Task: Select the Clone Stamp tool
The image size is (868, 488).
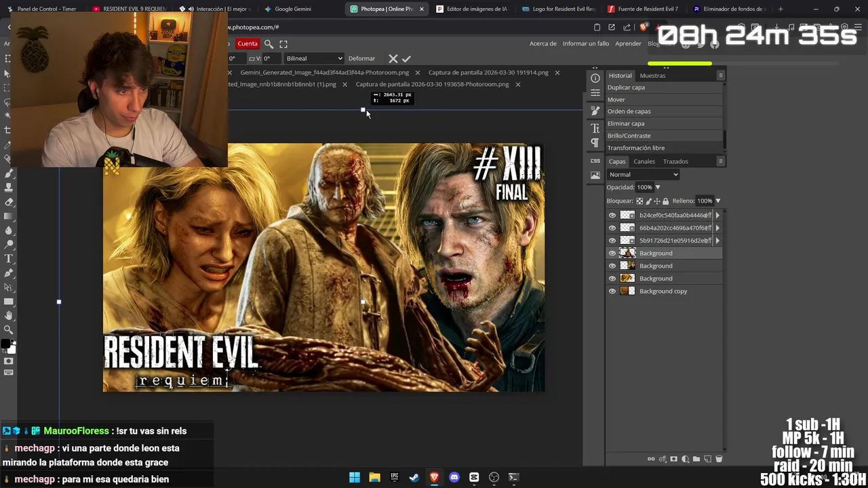Action: (8, 188)
